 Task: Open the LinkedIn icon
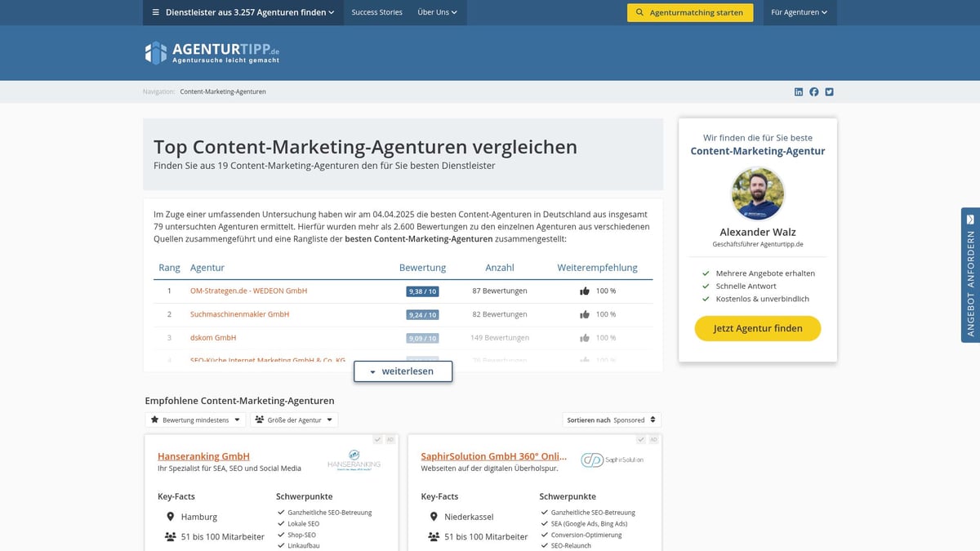[x=798, y=91]
